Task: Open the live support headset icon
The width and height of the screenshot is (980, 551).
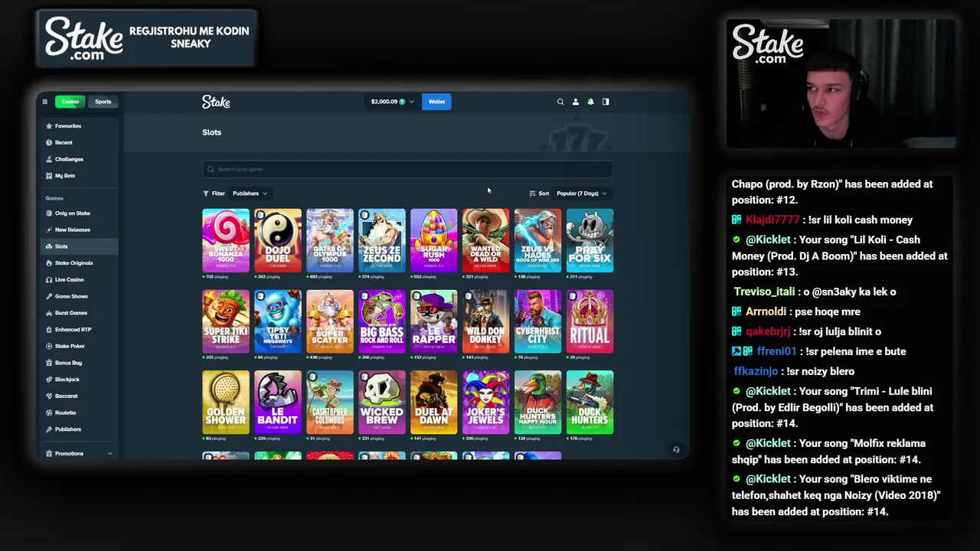Action: (676, 450)
